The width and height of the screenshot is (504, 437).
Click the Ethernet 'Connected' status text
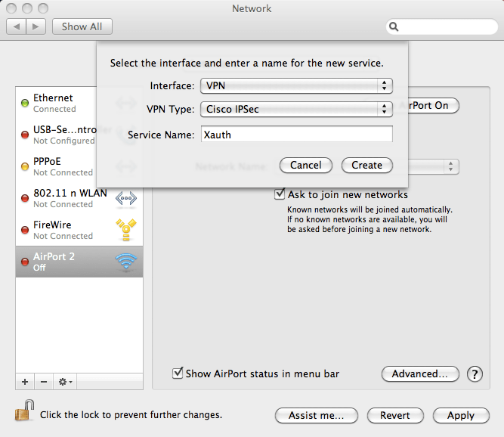pyautogui.click(x=54, y=109)
